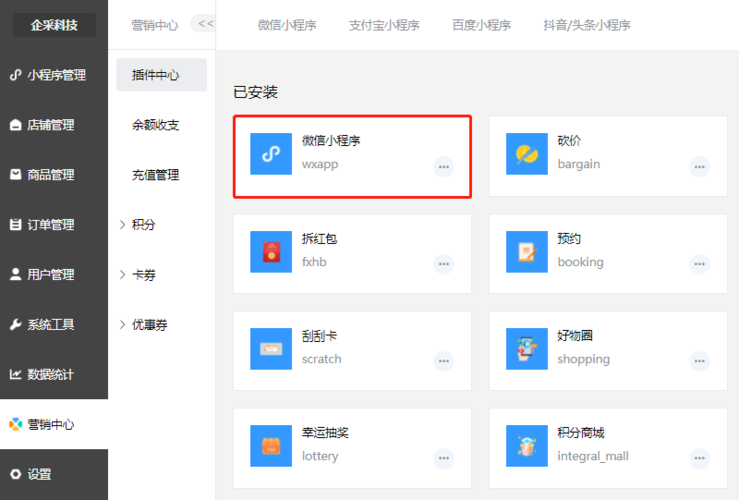
Task: Click the 积分 submenu label
Action: click(x=144, y=225)
